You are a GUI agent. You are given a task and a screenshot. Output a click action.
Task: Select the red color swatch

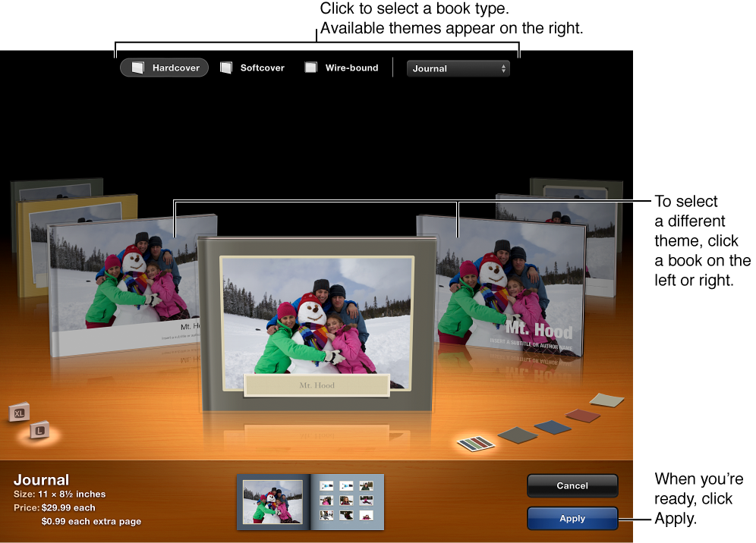[x=581, y=415]
